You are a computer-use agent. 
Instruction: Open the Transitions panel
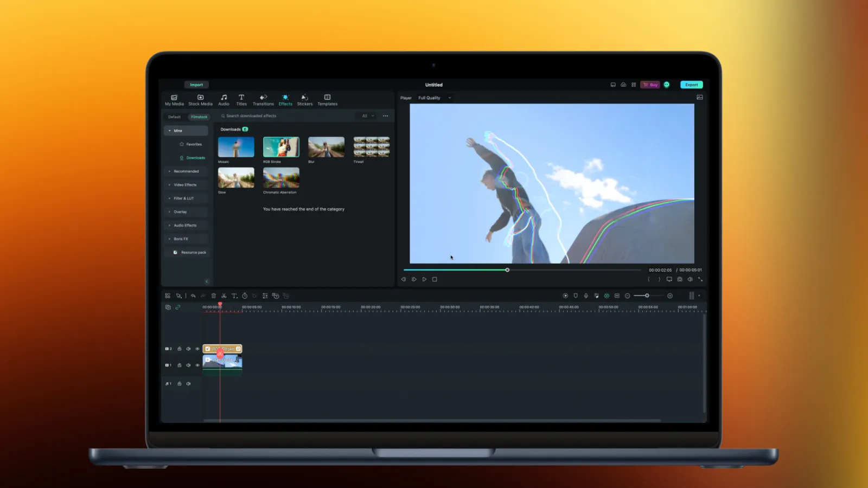tap(263, 100)
